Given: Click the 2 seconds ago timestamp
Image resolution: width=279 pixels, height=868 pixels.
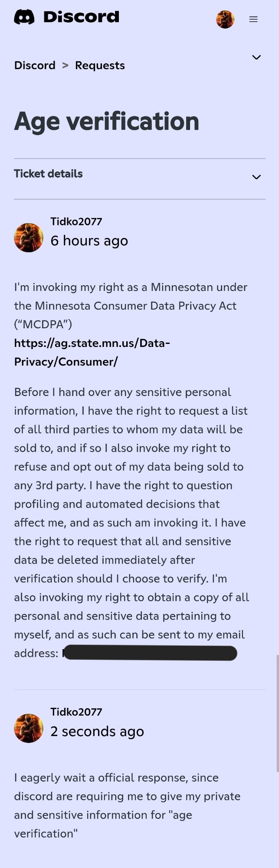Looking at the screenshot, I should pos(97,731).
